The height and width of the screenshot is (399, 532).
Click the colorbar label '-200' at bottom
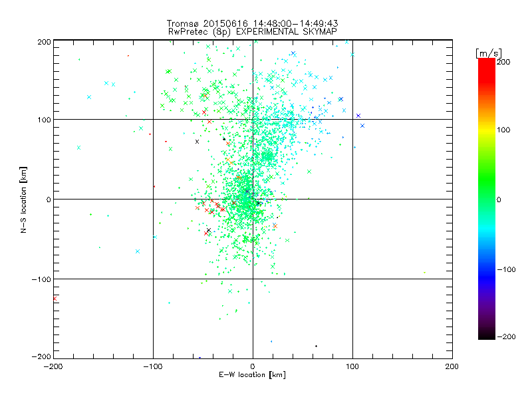pyautogui.click(x=506, y=336)
